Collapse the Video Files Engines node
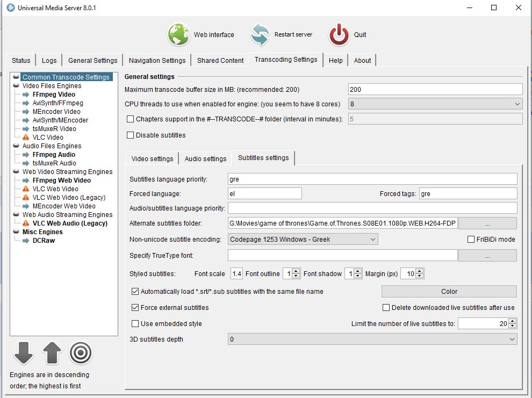This screenshot has height=398, width=532. coord(16,86)
